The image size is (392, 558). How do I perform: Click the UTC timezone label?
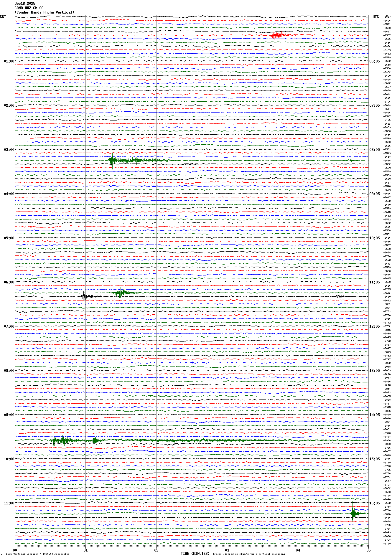tap(375, 17)
